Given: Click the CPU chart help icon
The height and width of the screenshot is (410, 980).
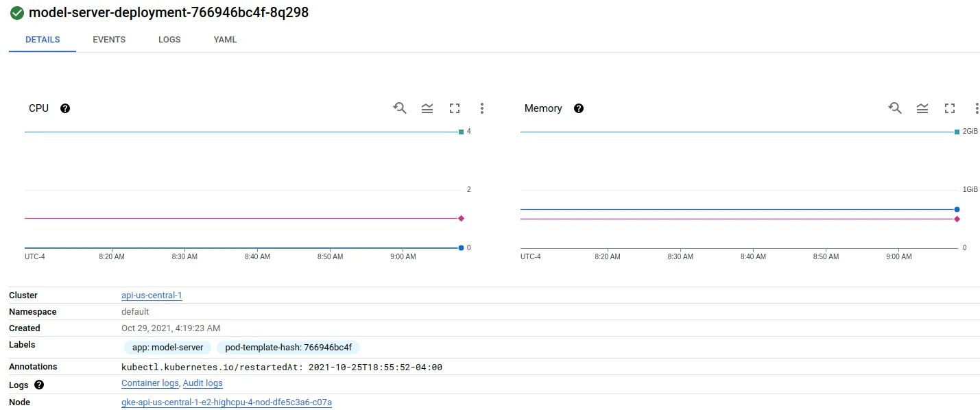Looking at the screenshot, I should [x=65, y=108].
